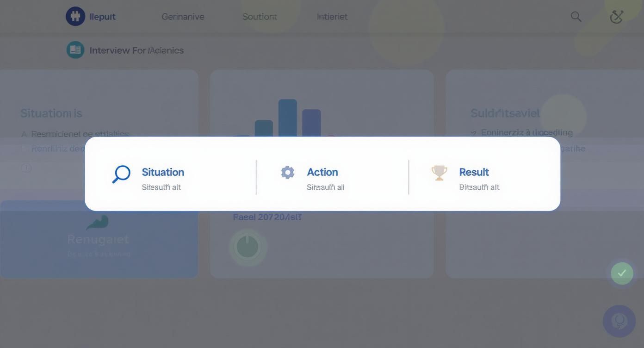This screenshot has height=348, width=644.
Task: Click the Interview book icon
Action: click(75, 50)
